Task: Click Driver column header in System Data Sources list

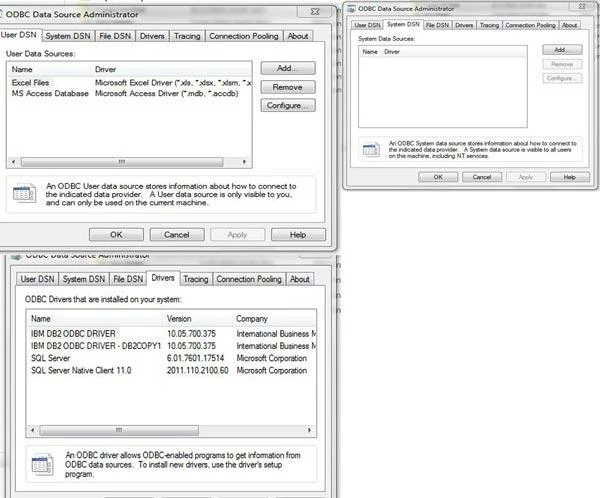Action: 392,52
